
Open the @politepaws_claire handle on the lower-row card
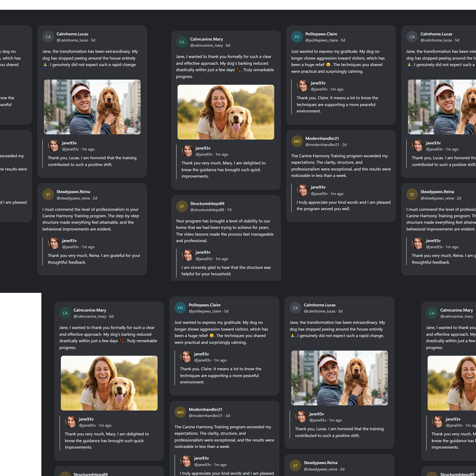tap(205, 311)
